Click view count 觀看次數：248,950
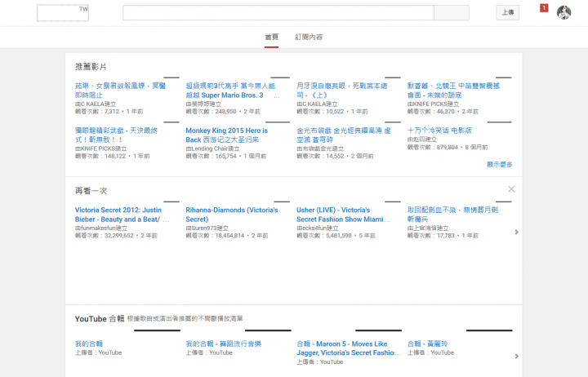Screen dimensions: 588x377 click(x=212, y=111)
